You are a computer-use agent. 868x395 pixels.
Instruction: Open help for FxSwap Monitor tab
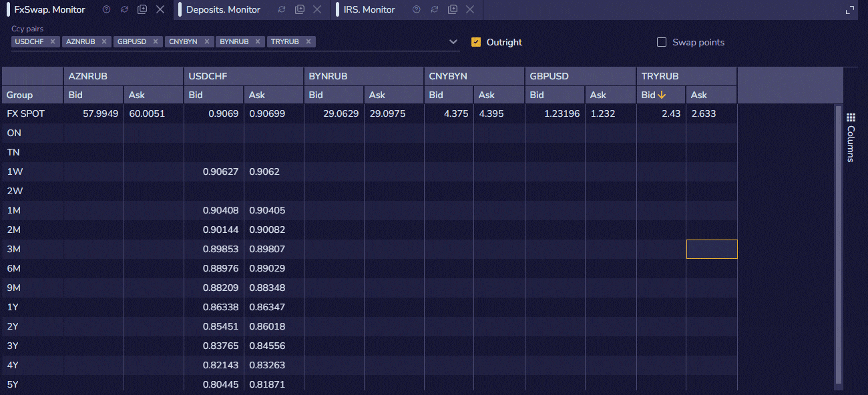106,9
